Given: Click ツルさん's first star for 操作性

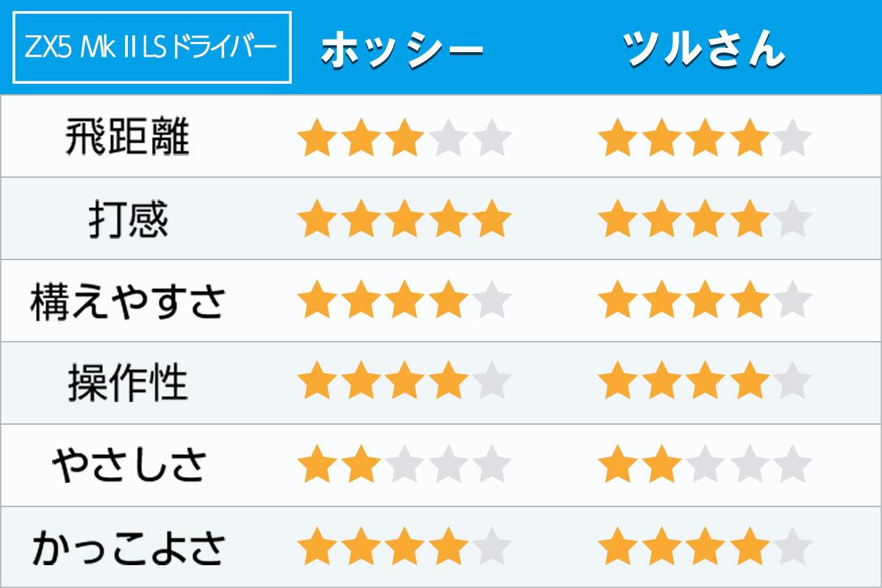Looking at the screenshot, I should (617, 384).
